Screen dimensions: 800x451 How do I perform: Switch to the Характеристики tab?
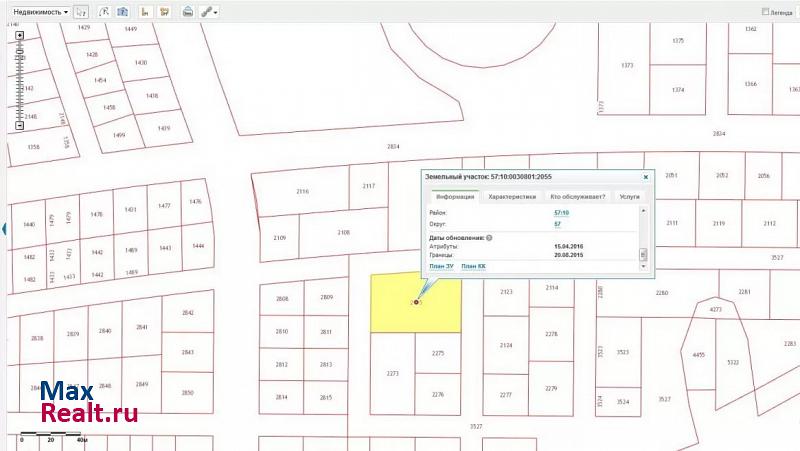click(x=512, y=197)
